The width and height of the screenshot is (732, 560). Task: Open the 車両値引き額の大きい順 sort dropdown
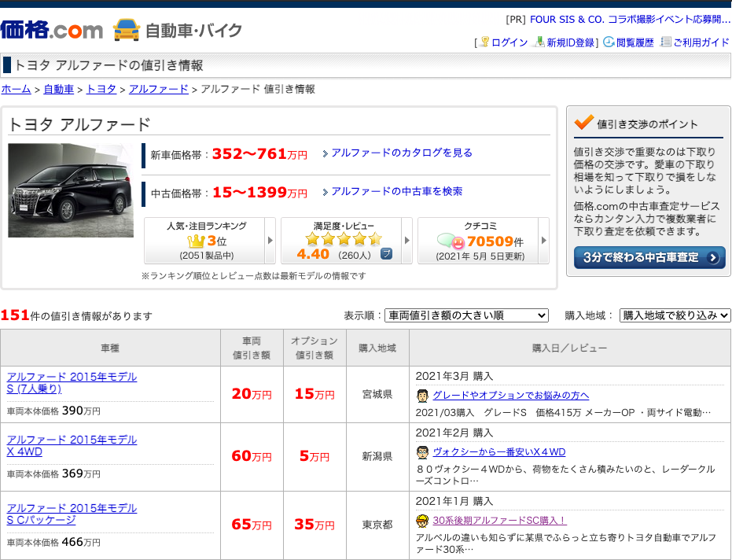tap(468, 315)
